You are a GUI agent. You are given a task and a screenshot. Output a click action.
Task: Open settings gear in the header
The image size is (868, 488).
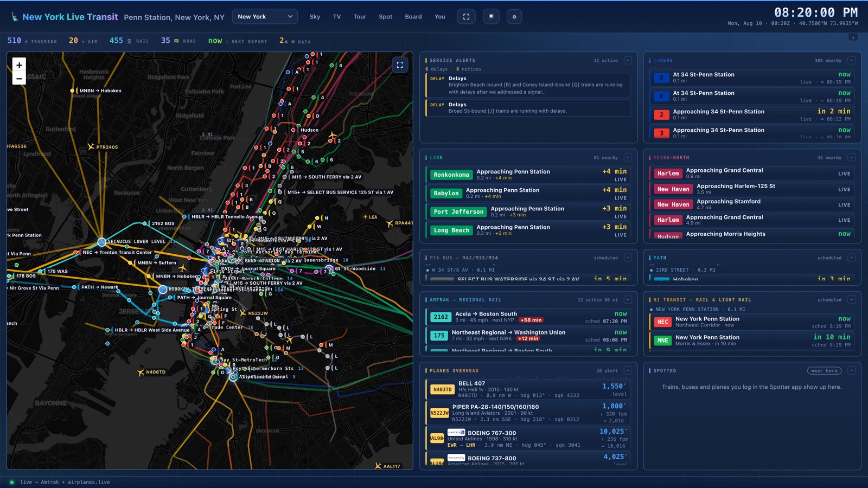click(x=514, y=17)
